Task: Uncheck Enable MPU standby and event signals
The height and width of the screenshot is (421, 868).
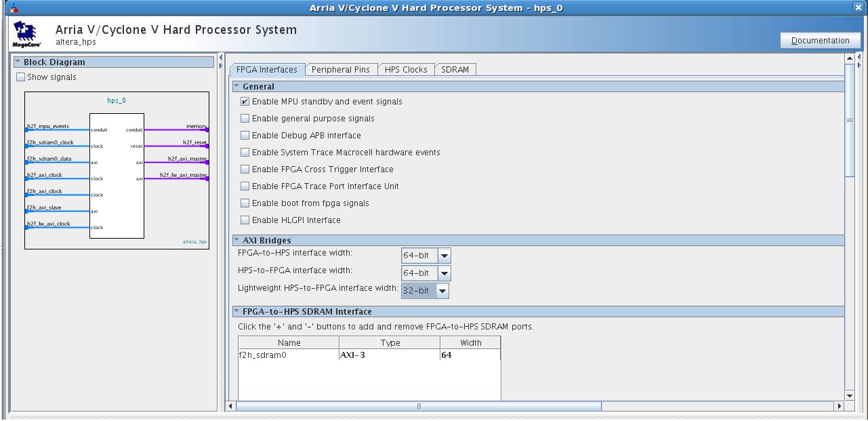Action: 245,102
